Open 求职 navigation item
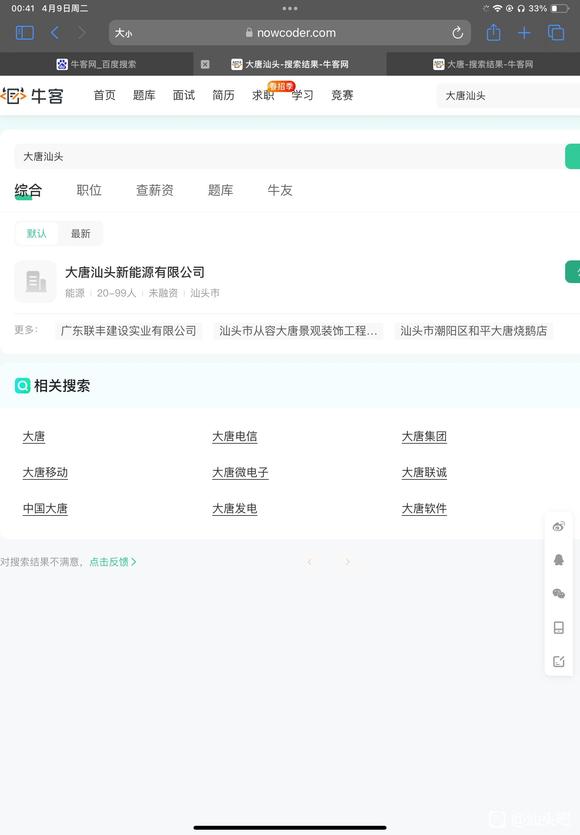 pyautogui.click(x=263, y=95)
